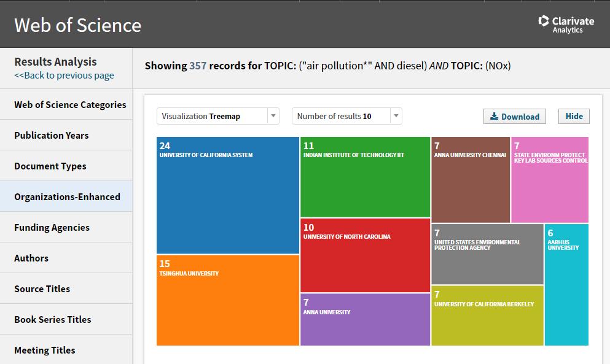Go back to previous page
The image size is (610, 364).
tap(64, 76)
